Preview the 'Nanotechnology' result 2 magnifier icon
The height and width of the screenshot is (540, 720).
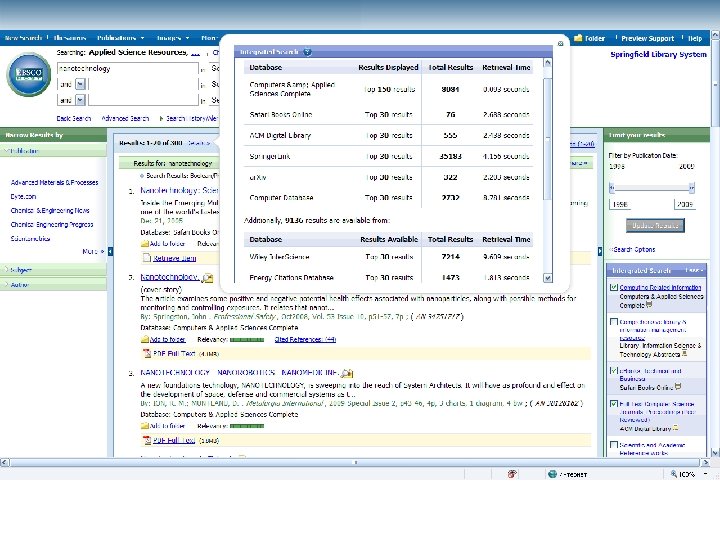(x=208, y=277)
